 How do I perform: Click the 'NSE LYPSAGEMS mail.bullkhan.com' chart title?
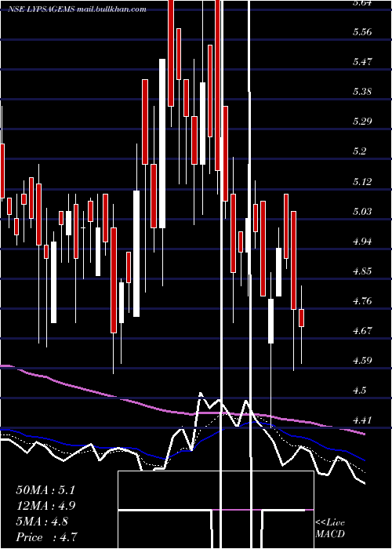pyautogui.click(x=77, y=9)
